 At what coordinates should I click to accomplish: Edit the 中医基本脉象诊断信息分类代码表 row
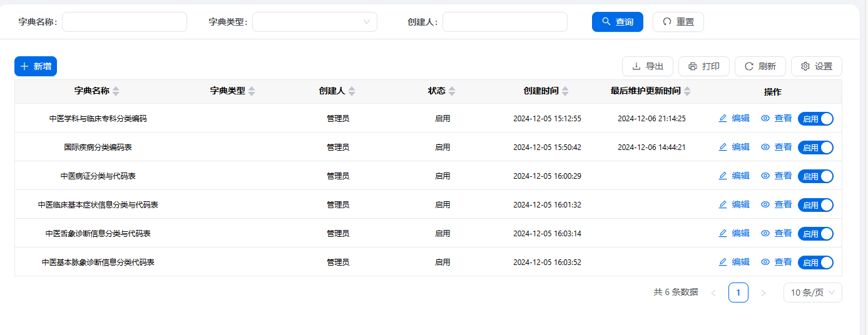[x=734, y=262]
